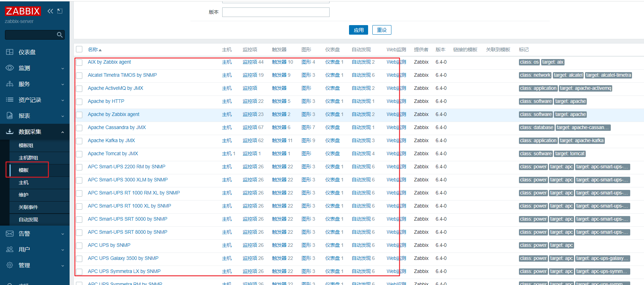This screenshot has height=285, width=644.
Task: Check the Apache Kafka by JMX row
Action: tap(79, 141)
